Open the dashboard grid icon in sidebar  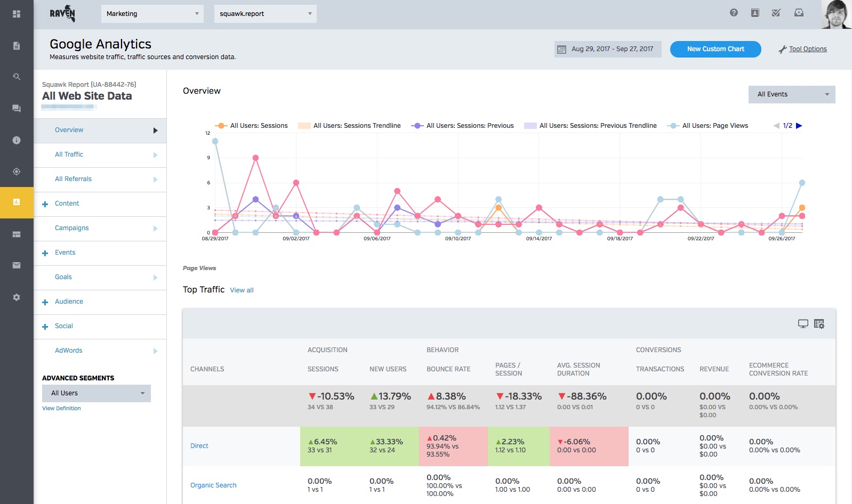click(x=17, y=14)
